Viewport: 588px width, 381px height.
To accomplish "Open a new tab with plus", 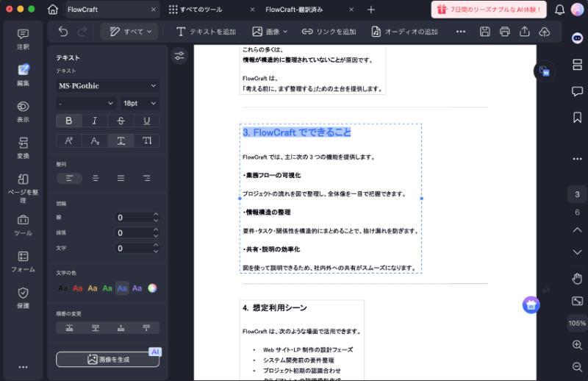I will [x=371, y=10].
